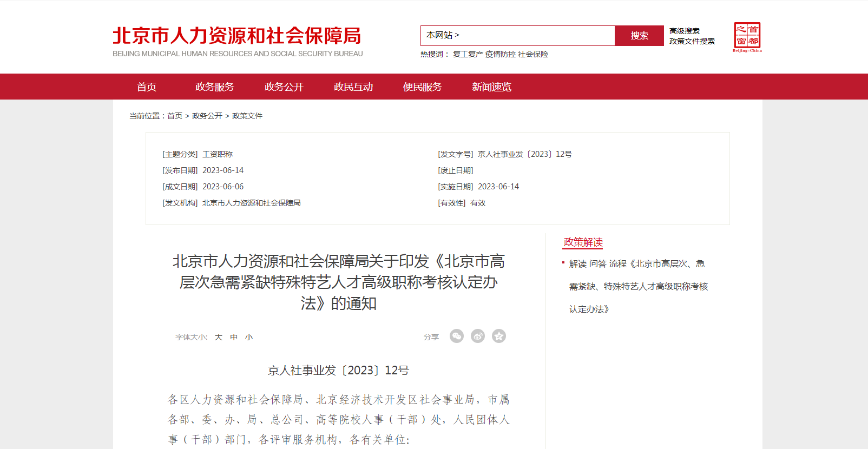Viewport: 868px width, 449px height.
Task: Set font size to medium (中)
Action: coord(234,337)
